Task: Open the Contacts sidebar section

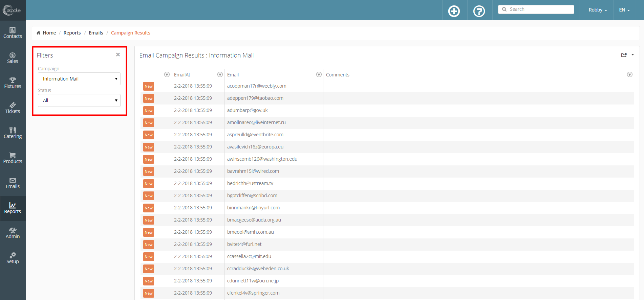Action: 13,33
